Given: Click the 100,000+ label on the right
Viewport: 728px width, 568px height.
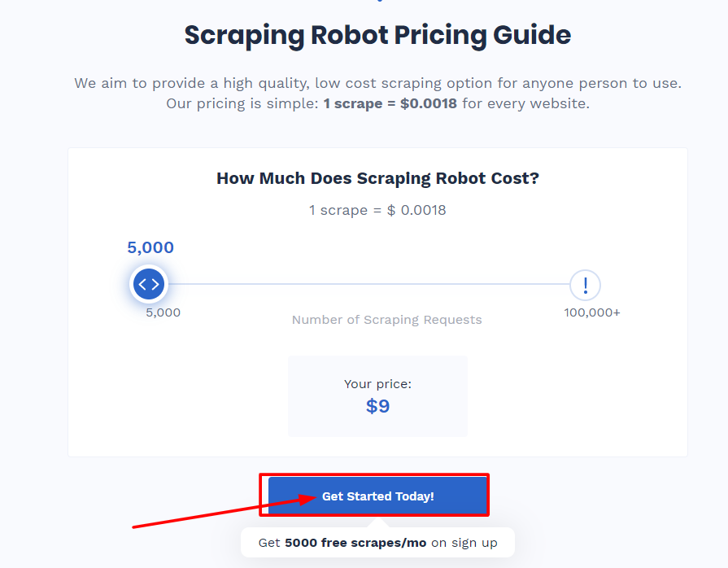Looking at the screenshot, I should tap(591, 312).
